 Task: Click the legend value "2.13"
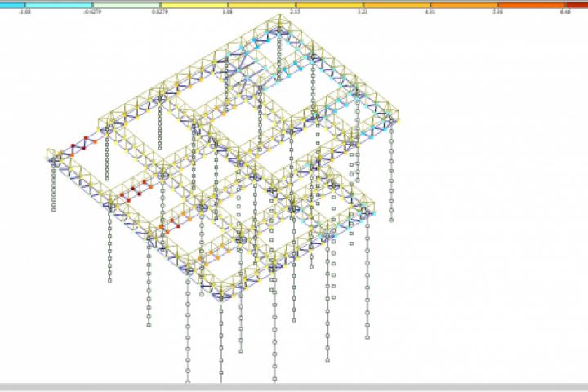[295, 11]
